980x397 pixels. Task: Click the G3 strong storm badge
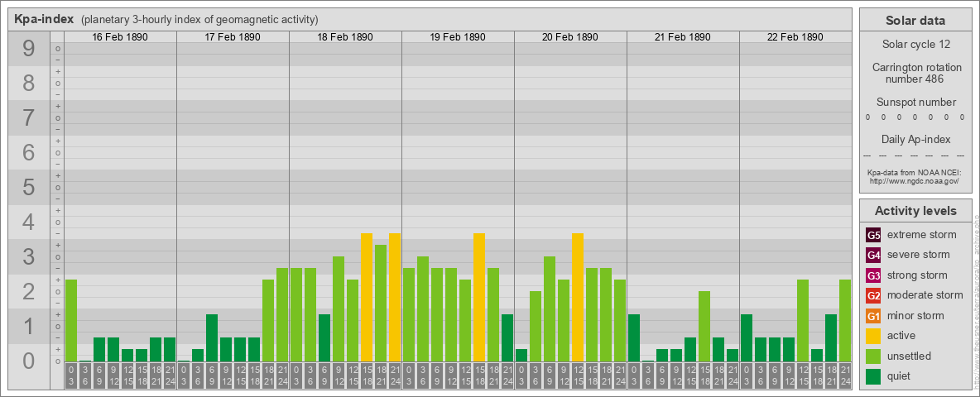point(873,275)
